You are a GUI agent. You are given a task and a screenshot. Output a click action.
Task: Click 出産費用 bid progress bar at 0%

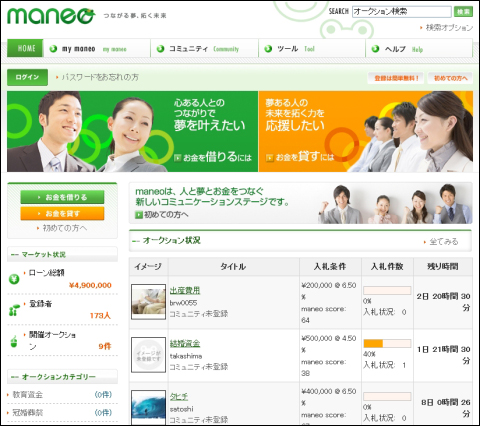(387, 290)
